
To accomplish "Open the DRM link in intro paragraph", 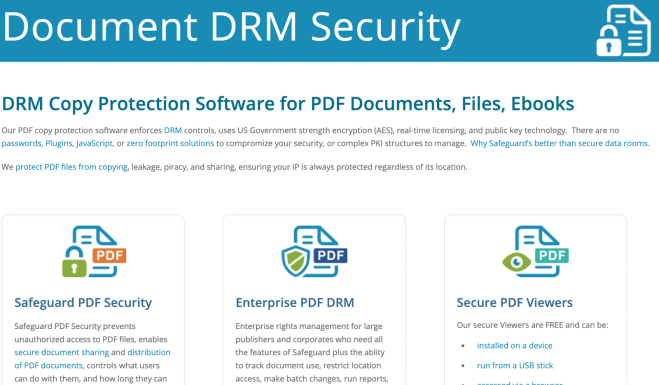I will (173, 130).
